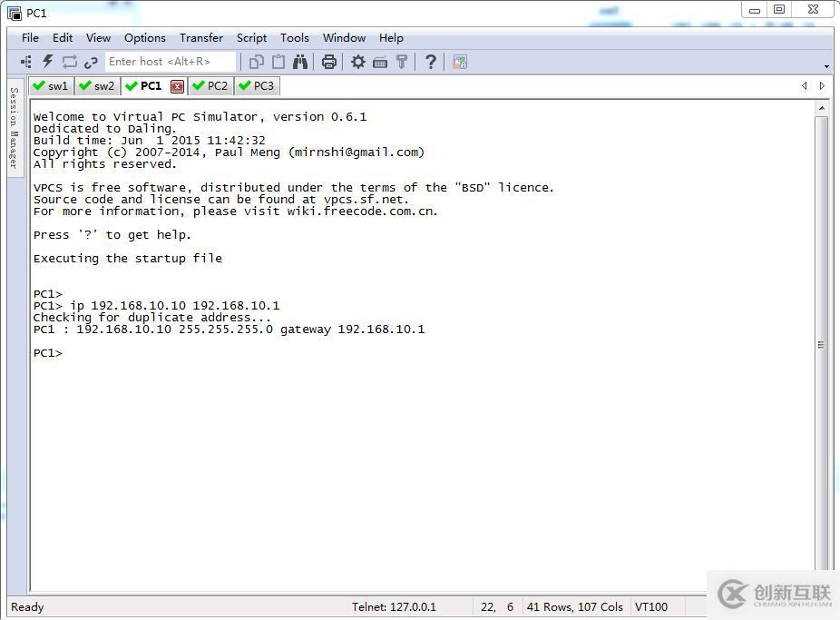Click the last PC1> prompt line

pyautogui.click(x=48, y=353)
